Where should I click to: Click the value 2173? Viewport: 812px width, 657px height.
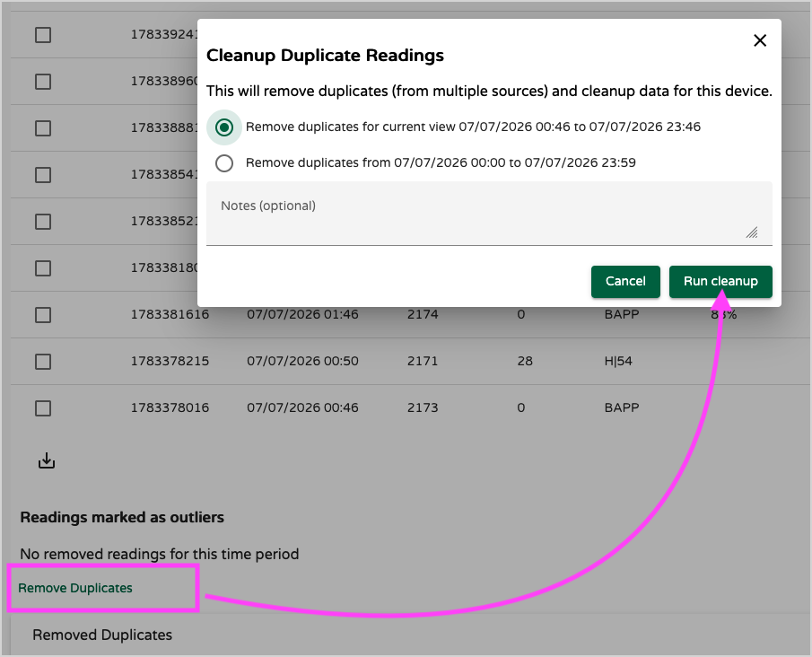click(423, 407)
